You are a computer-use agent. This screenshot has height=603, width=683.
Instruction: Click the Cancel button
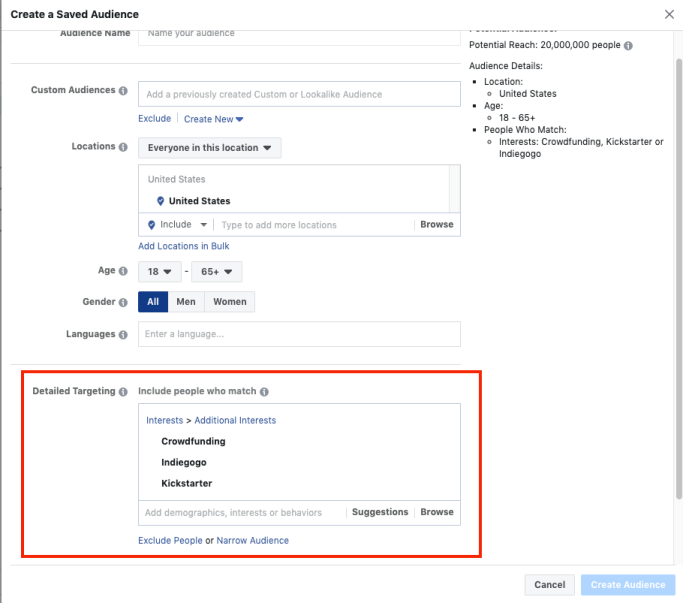pyautogui.click(x=549, y=585)
